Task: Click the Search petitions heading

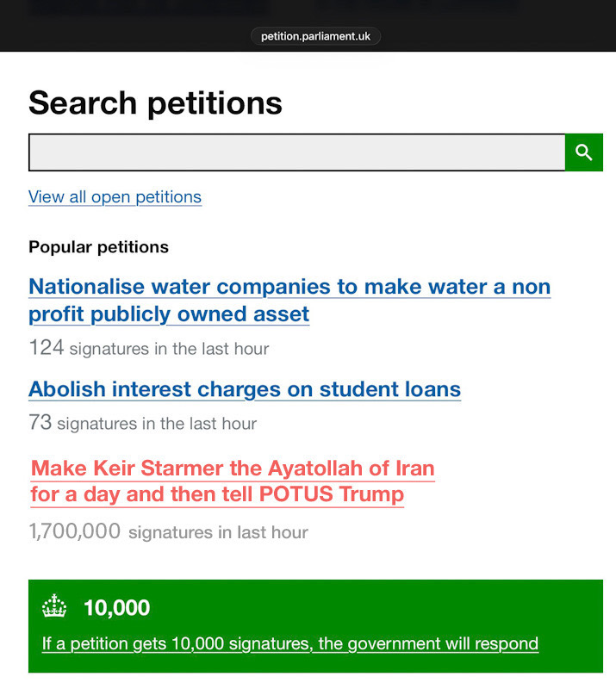Action: 155,103
